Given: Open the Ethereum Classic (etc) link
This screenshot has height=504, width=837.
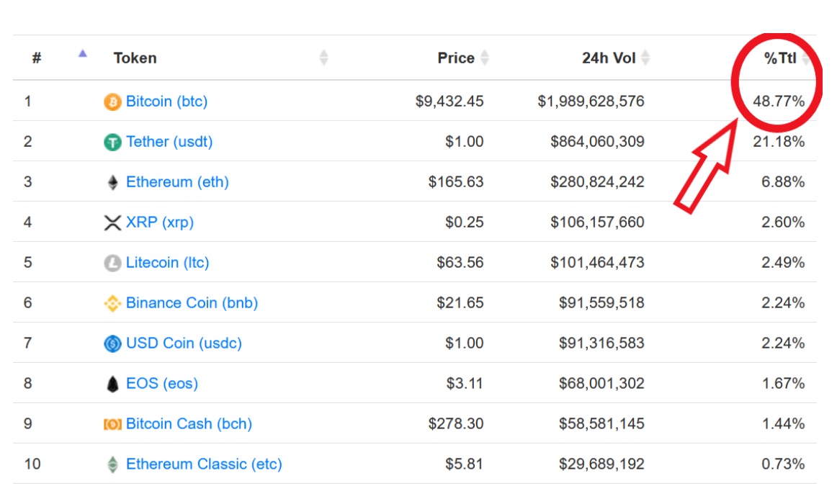Looking at the screenshot, I should pyautogui.click(x=204, y=464).
